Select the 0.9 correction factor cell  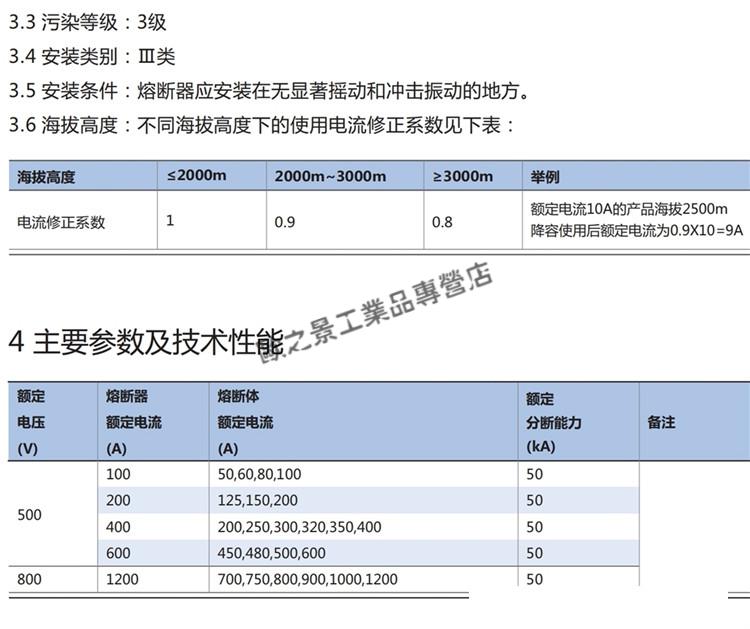click(x=285, y=222)
